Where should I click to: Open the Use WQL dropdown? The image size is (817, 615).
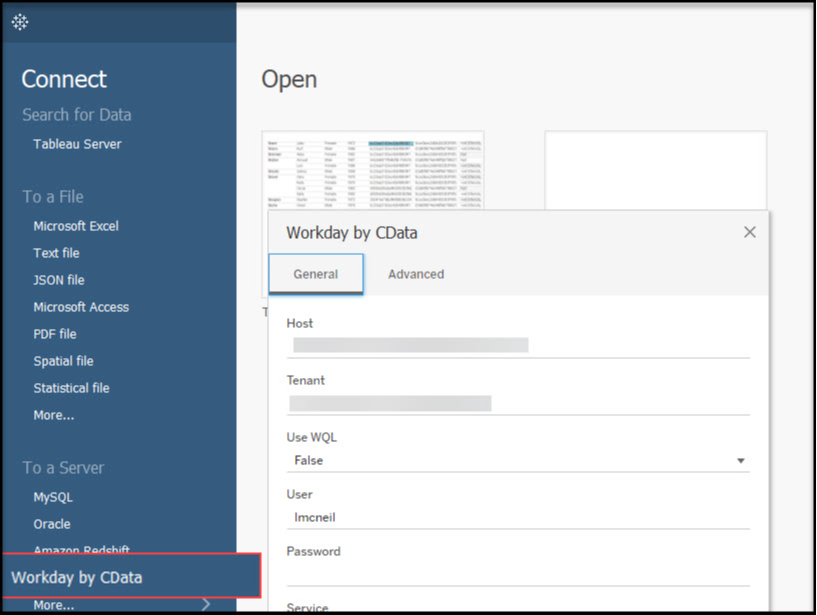tap(518, 460)
